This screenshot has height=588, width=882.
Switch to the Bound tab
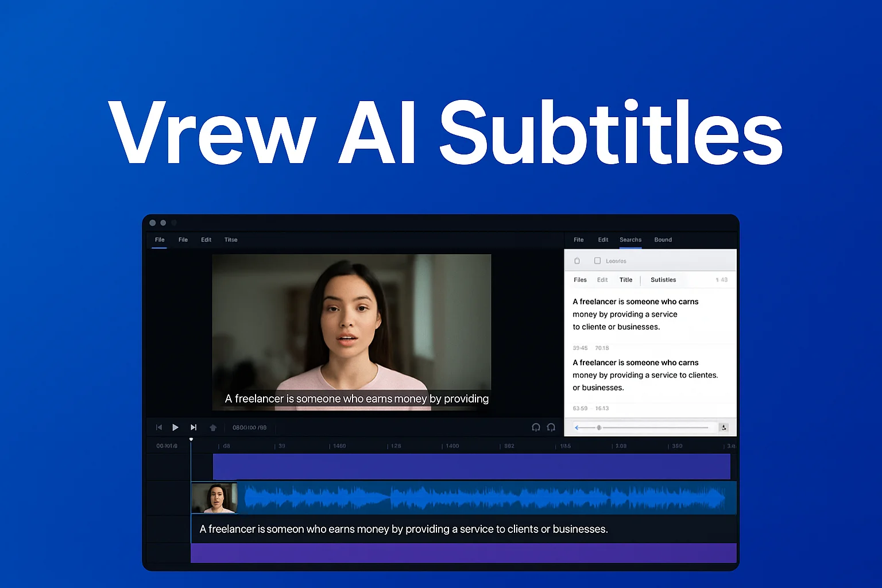coord(663,240)
